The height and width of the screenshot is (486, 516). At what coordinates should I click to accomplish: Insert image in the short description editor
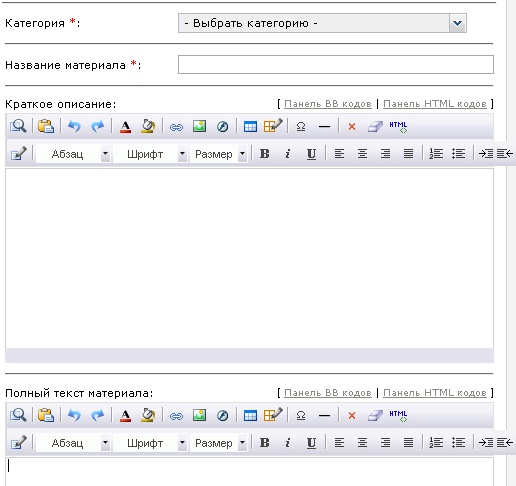(x=199, y=126)
